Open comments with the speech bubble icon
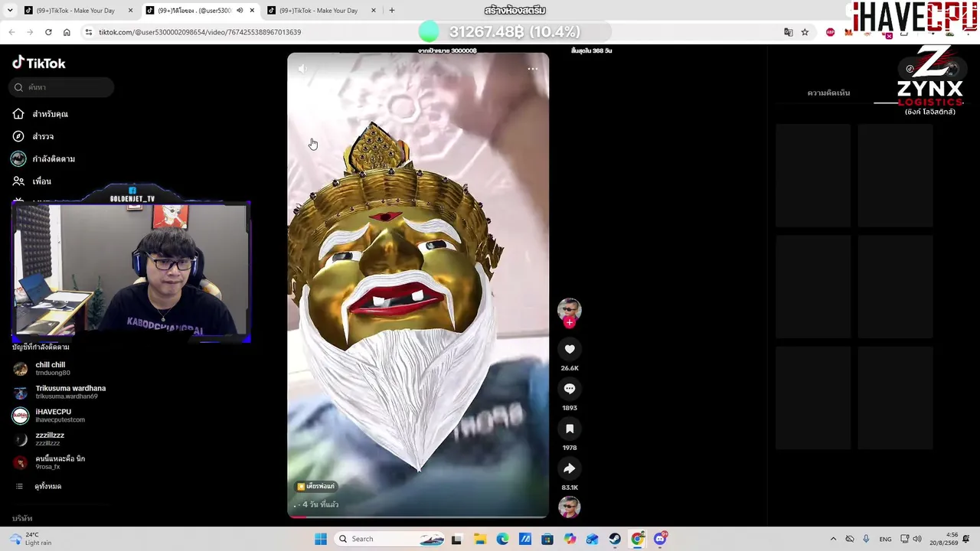 [x=570, y=389]
